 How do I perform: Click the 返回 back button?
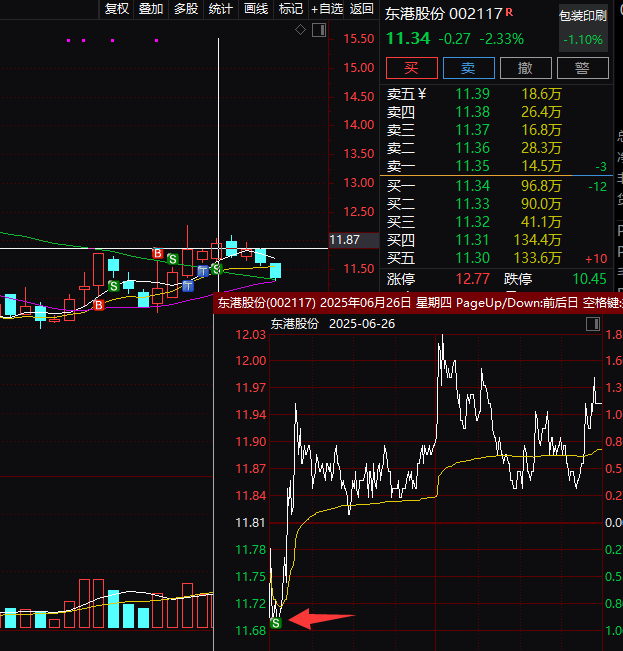point(362,9)
